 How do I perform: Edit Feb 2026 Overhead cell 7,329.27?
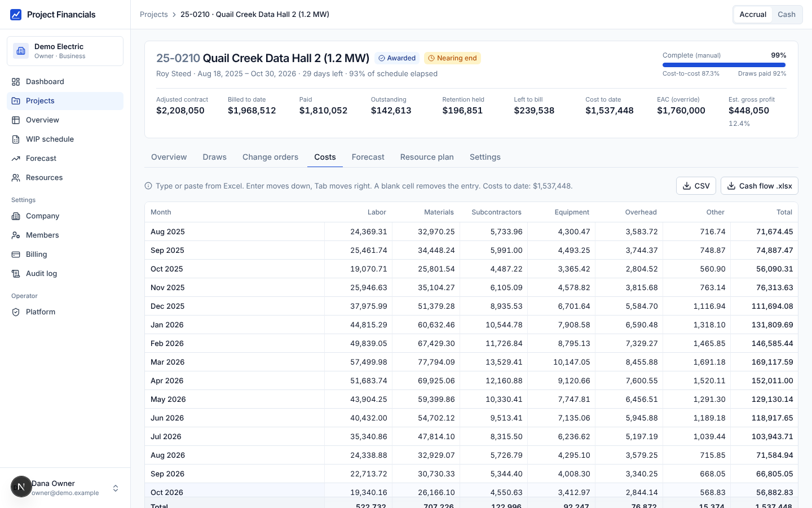click(x=629, y=343)
